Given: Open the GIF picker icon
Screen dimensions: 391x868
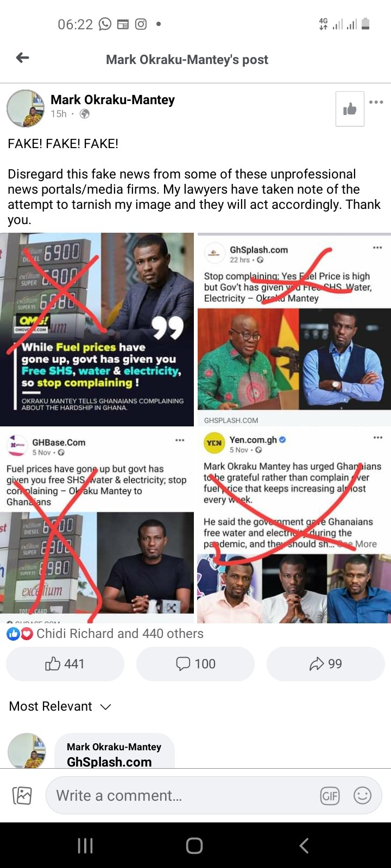Looking at the screenshot, I should (330, 796).
